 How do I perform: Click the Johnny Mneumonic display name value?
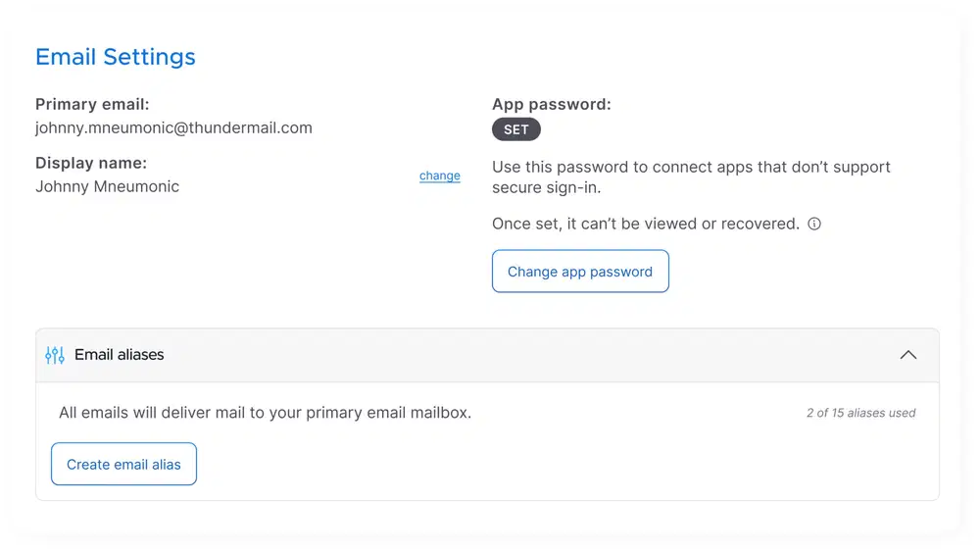[x=107, y=186]
